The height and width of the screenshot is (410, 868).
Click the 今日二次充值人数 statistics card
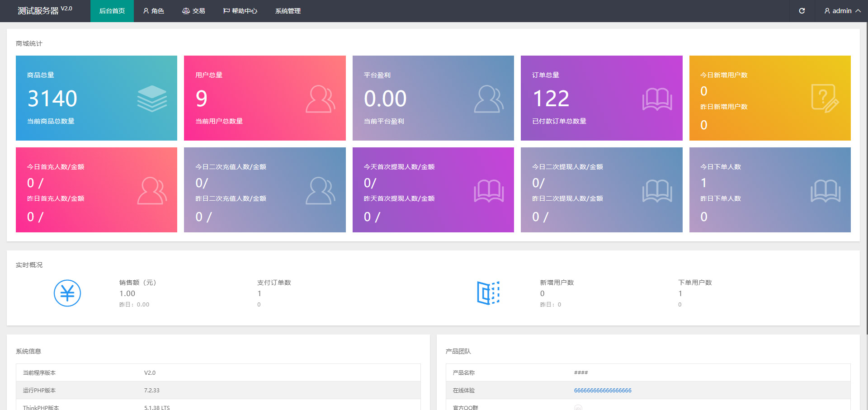tap(265, 190)
